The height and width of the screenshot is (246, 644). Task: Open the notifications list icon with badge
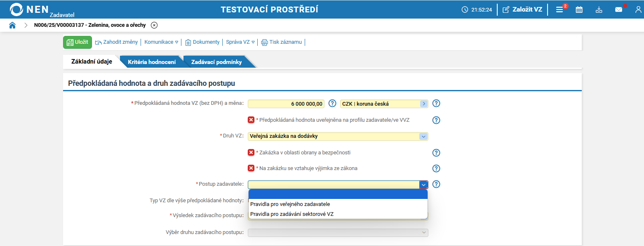point(559,9)
